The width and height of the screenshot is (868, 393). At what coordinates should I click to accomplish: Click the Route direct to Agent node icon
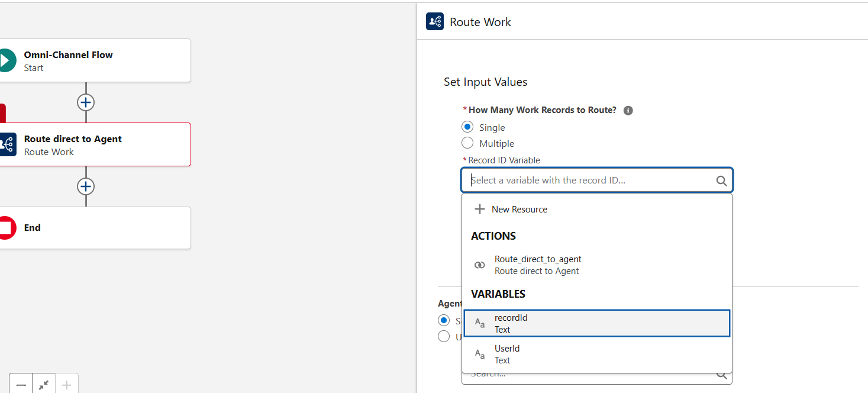7,144
